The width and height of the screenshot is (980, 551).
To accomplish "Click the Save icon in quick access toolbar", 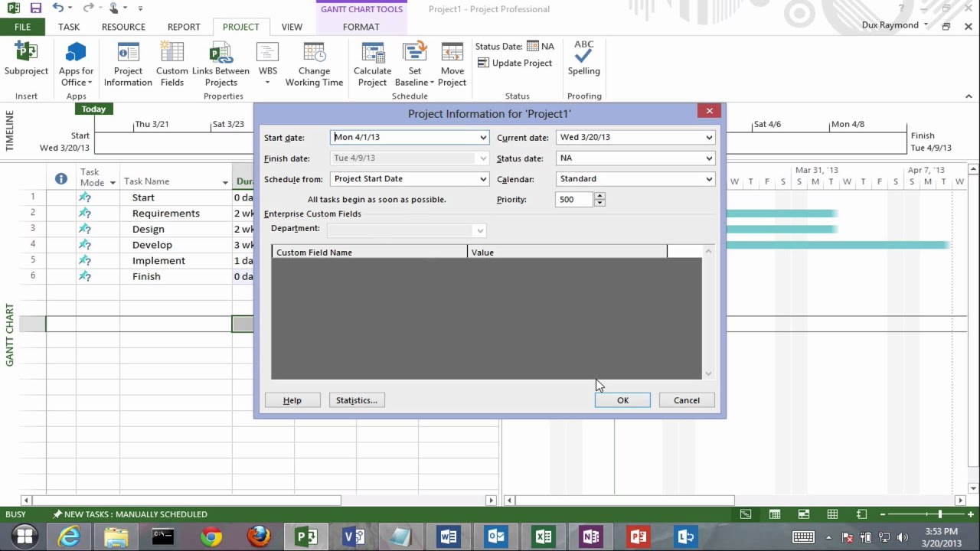I will tap(36, 8).
